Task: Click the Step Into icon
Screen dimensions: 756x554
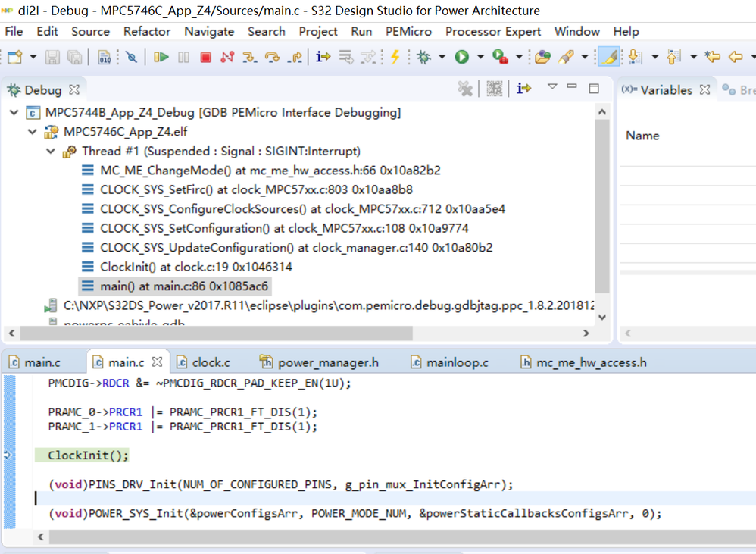Action: coord(249,58)
